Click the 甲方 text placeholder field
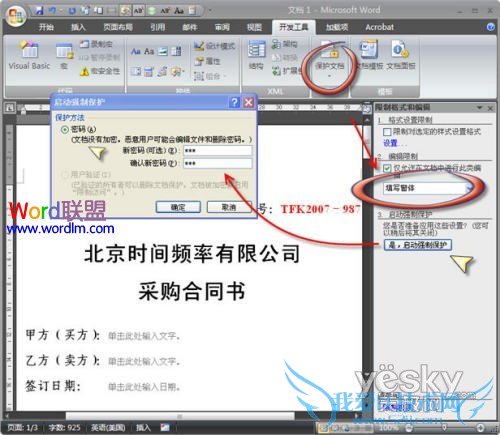Viewport: 500px width, 435px height. click(x=144, y=336)
